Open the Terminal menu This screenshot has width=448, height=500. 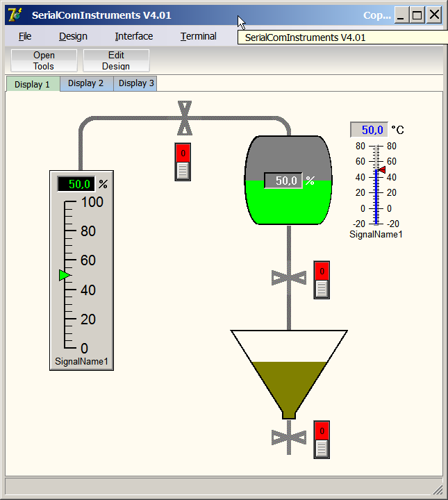click(x=199, y=36)
